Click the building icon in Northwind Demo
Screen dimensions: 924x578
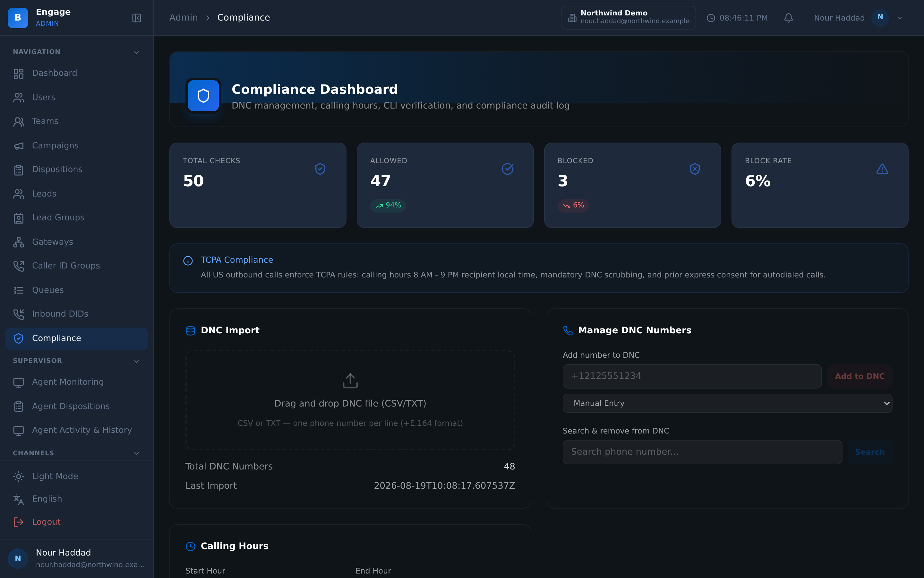(x=572, y=18)
